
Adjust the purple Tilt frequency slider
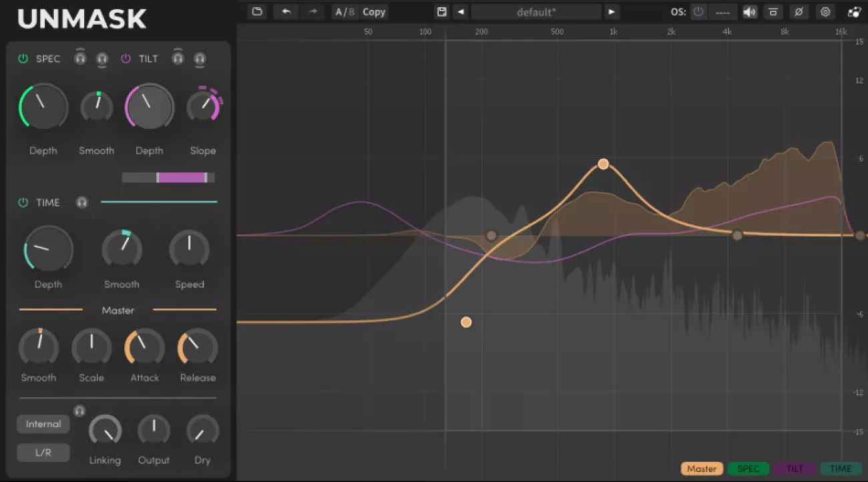(x=180, y=177)
